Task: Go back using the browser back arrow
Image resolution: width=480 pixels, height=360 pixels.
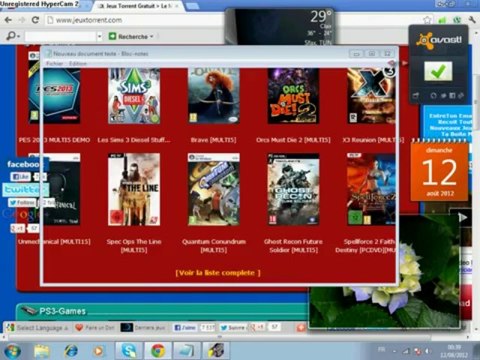Action: pyautogui.click(x=8, y=20)
